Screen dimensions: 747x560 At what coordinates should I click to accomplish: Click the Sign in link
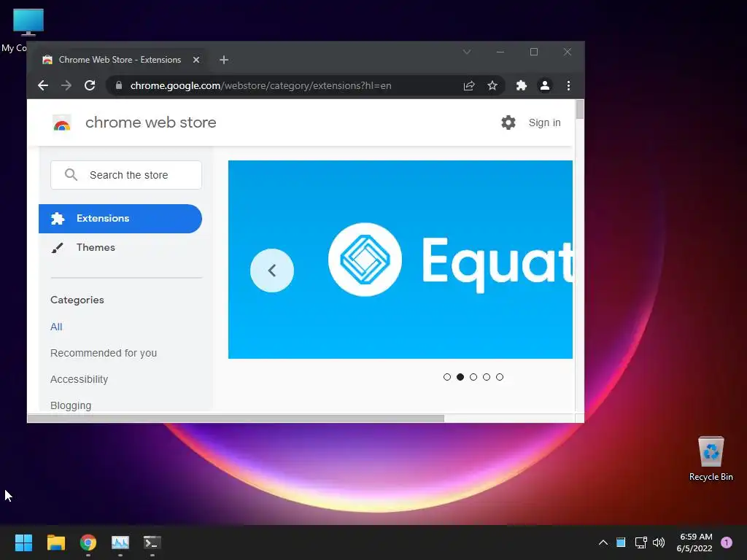coord(544,122)
